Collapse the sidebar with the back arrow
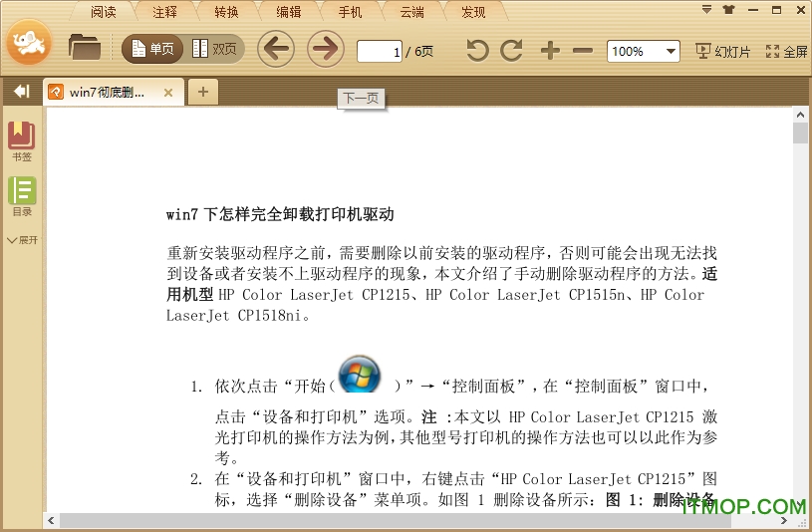Screen dimensions: 812x532 coord(21,92)
